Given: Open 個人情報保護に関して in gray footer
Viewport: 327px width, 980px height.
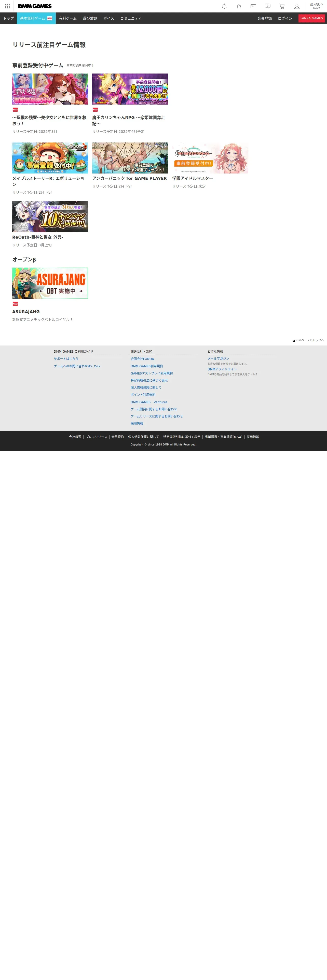Looking at the screenshot, I should pos(146,388).
